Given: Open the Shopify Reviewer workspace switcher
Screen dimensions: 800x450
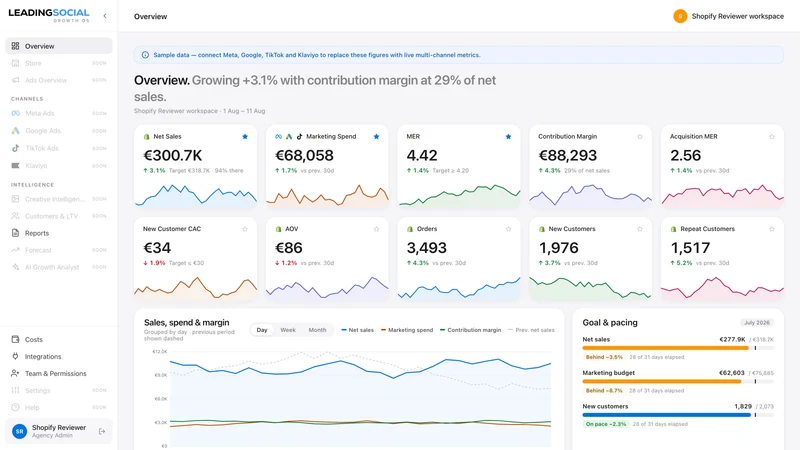Looking at the screenshot, I should 729,16.
